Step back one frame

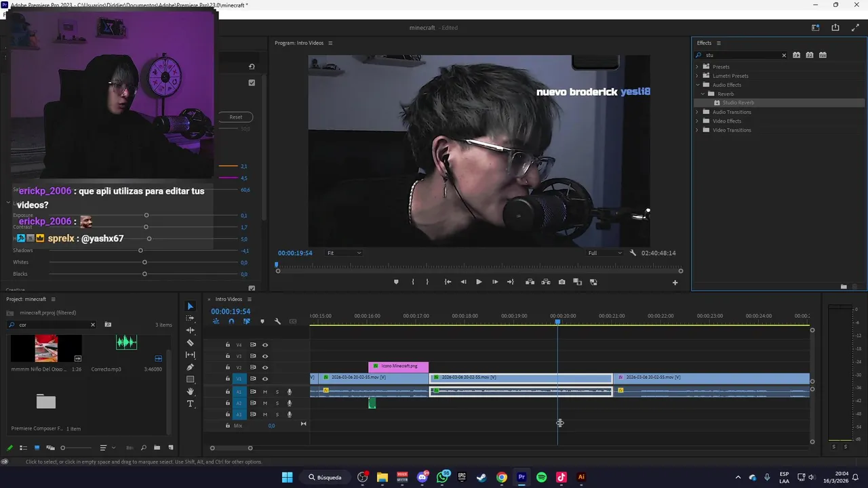click(x=463, y=282)
